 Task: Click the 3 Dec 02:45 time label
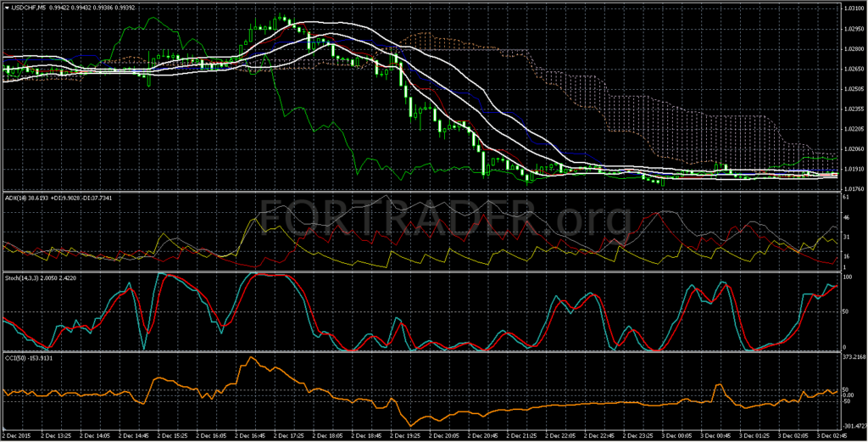pos(833,436)
